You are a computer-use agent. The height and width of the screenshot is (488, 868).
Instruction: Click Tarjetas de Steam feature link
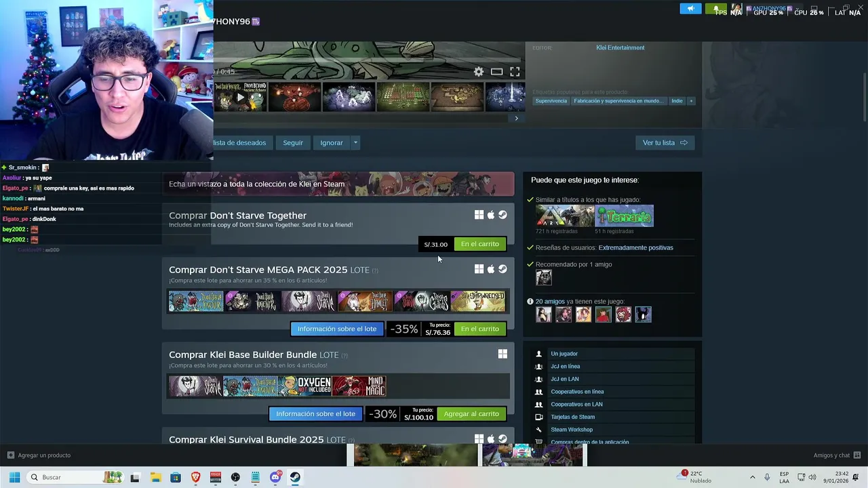click(x=573, y=417)
